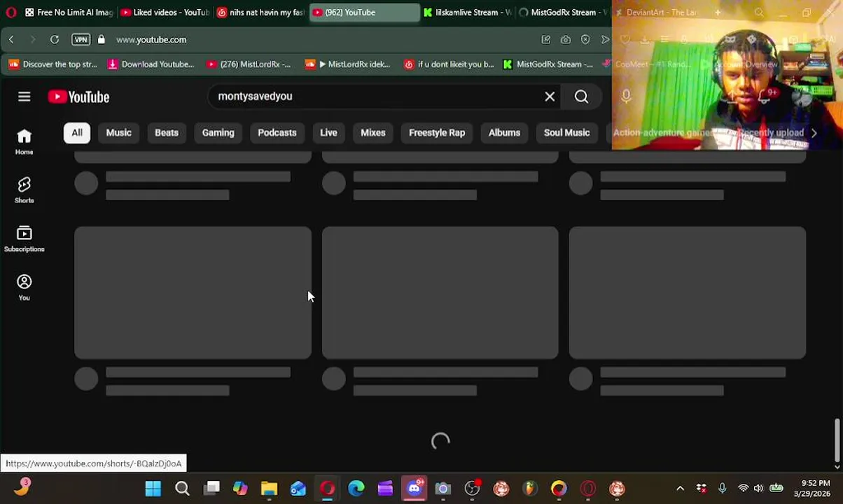Select the Freestyle Rap filter chip

tap(437, 132)
